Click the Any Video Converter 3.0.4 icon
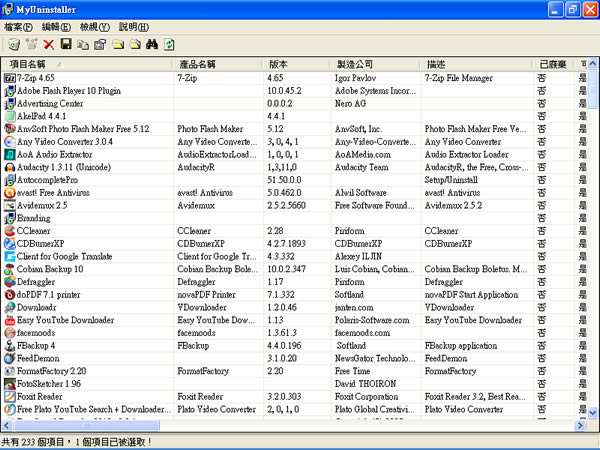600x450 pixels. (x=10, y=142)
